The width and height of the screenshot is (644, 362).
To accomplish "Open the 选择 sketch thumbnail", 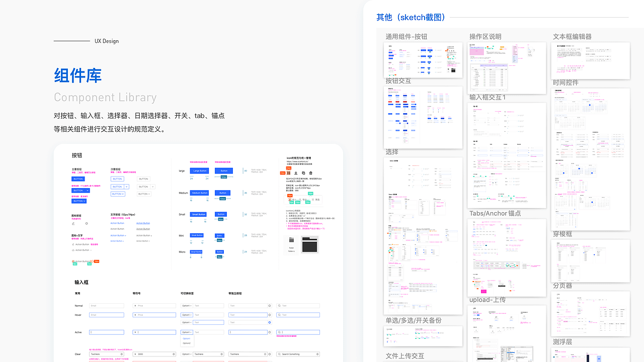I will click(x=423, y=236).
